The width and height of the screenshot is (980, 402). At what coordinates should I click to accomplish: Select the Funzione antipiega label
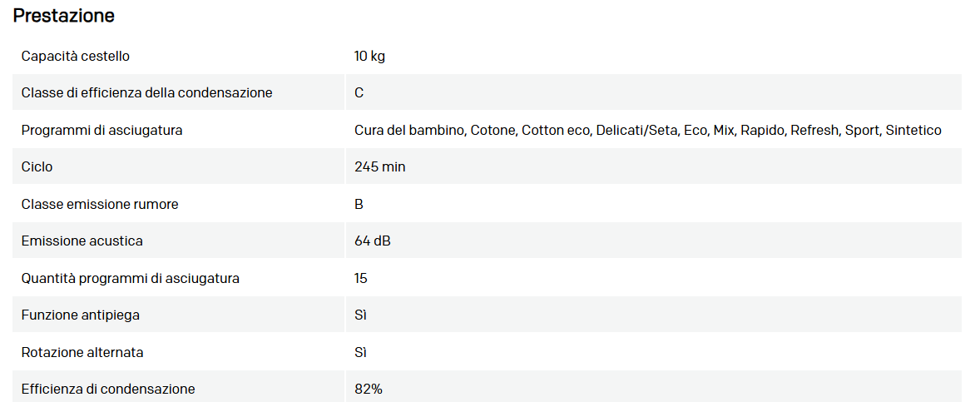click(82, 315)
